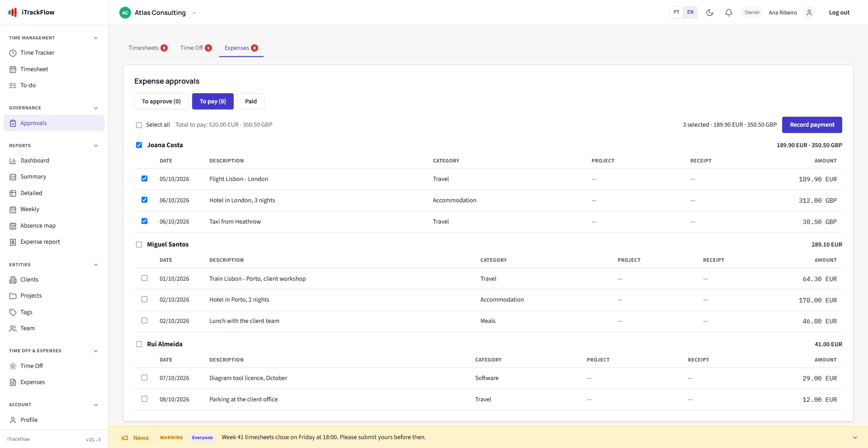Viewport: 868px width, 448px height.
Task: Click the Profile person icon
Action: click(x=13, y=420)
